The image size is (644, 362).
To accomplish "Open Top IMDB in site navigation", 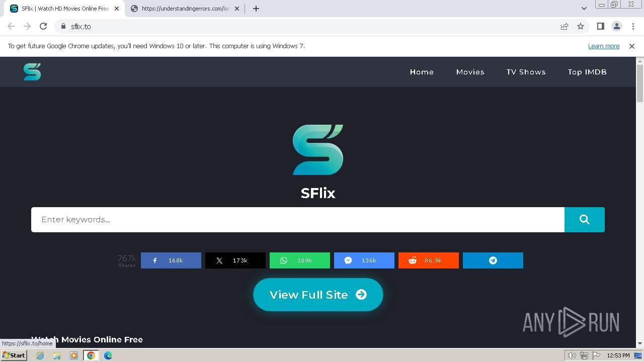I will [587, 72].
